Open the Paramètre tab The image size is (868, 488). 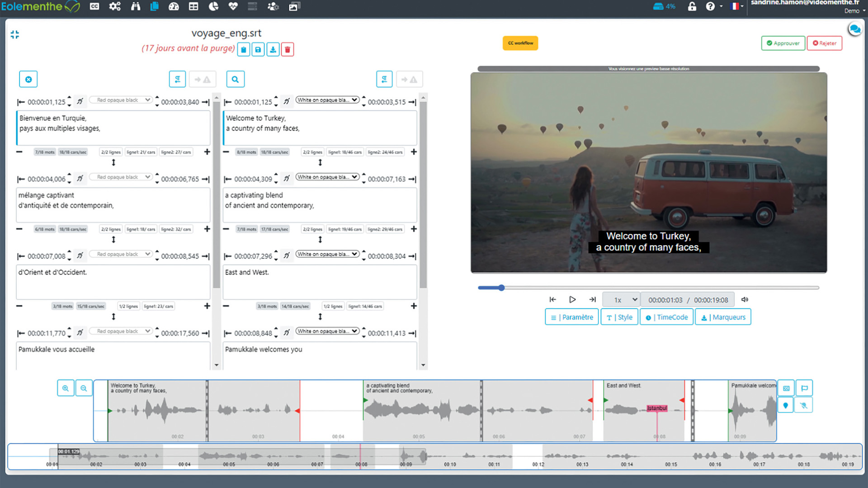click(572, 317)
